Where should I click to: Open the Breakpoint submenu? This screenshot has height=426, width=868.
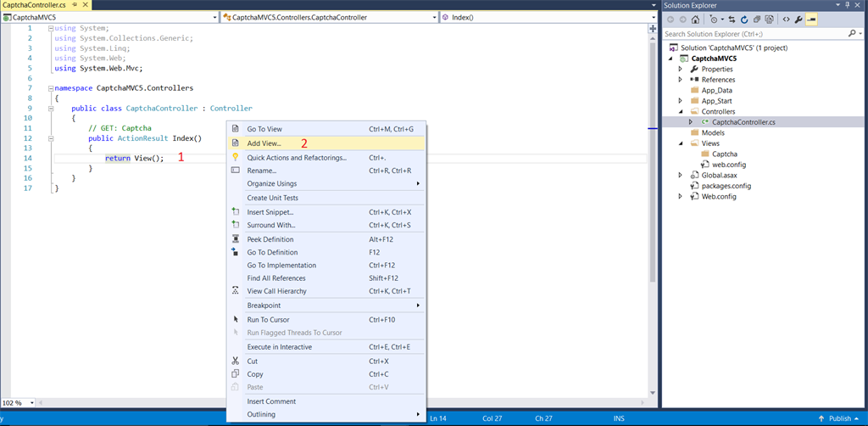click(326, 305)
